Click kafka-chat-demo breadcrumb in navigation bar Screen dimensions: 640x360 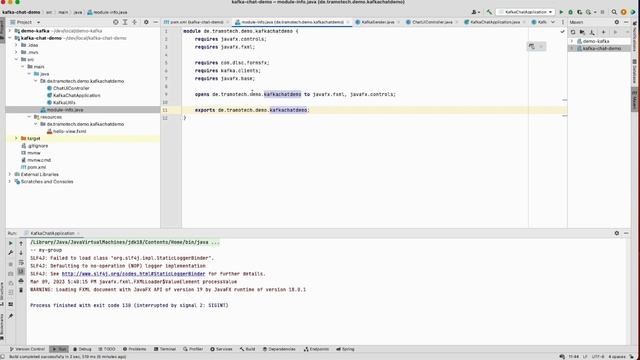tap(21, 12)
